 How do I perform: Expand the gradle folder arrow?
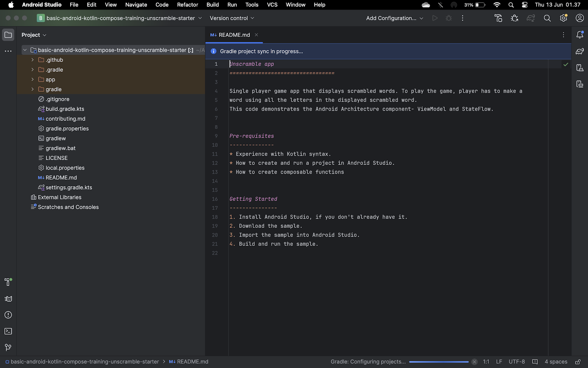pyautogui.click(x=32, y=89)
